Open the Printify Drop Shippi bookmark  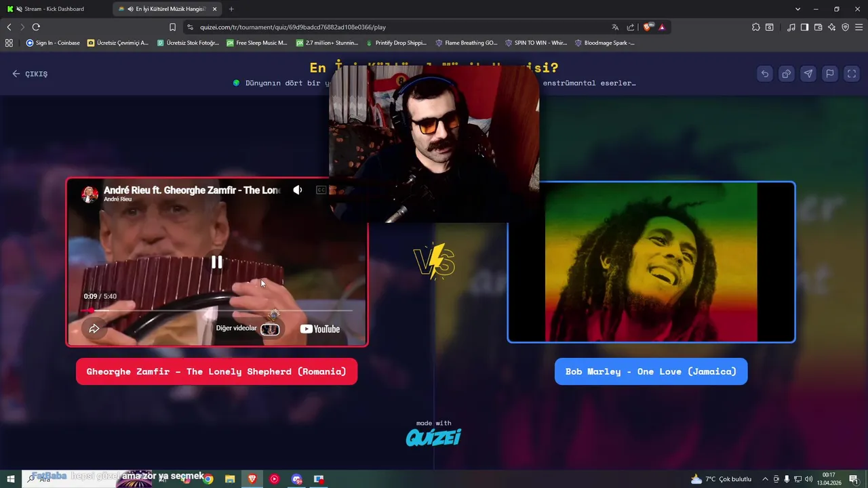(x=396, y=43)
